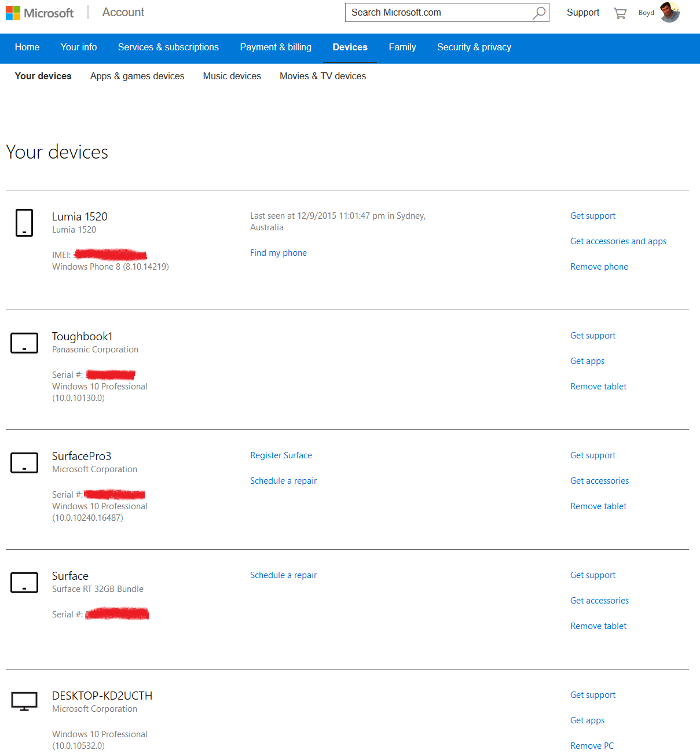700x754 pixels.
Task: Open the Your info tab
Action: pyautogui.click(x=79, y=47)
